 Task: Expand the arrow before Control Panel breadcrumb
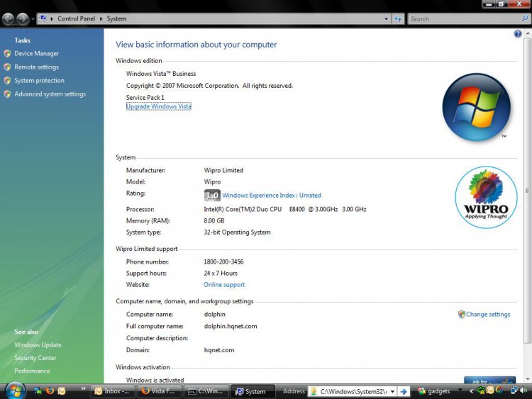point(52,19)
